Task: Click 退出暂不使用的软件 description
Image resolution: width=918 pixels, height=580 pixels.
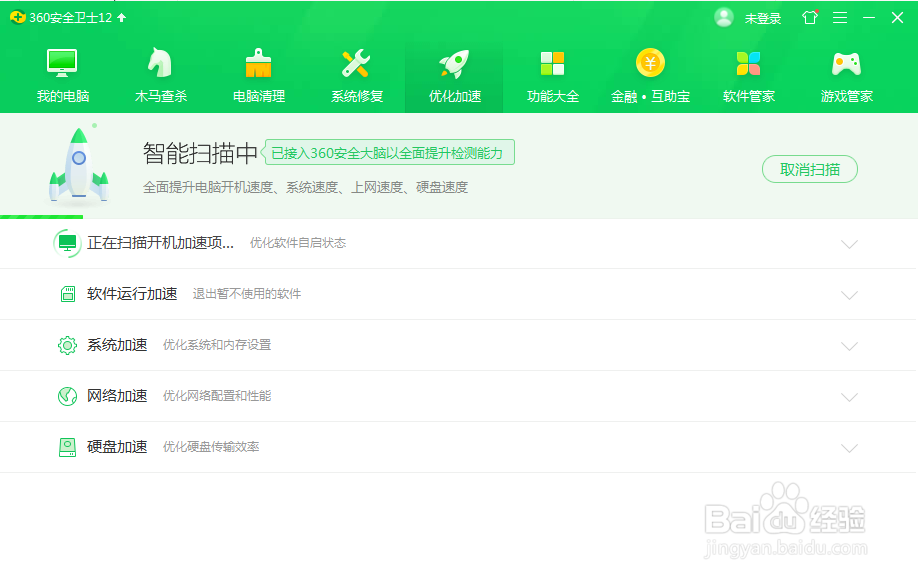Action: [x=246, y=294]
